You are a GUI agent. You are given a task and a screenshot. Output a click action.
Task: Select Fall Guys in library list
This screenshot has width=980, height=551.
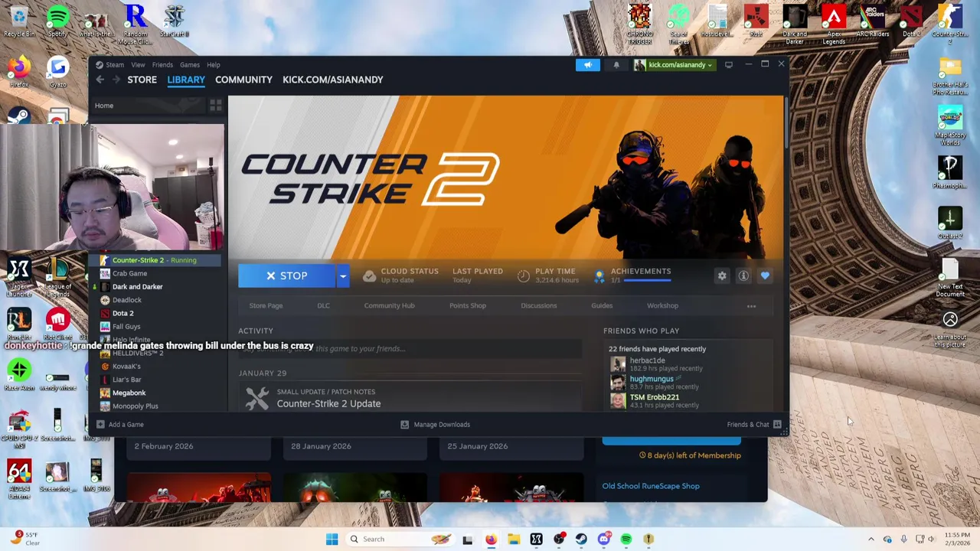point(126,327)
